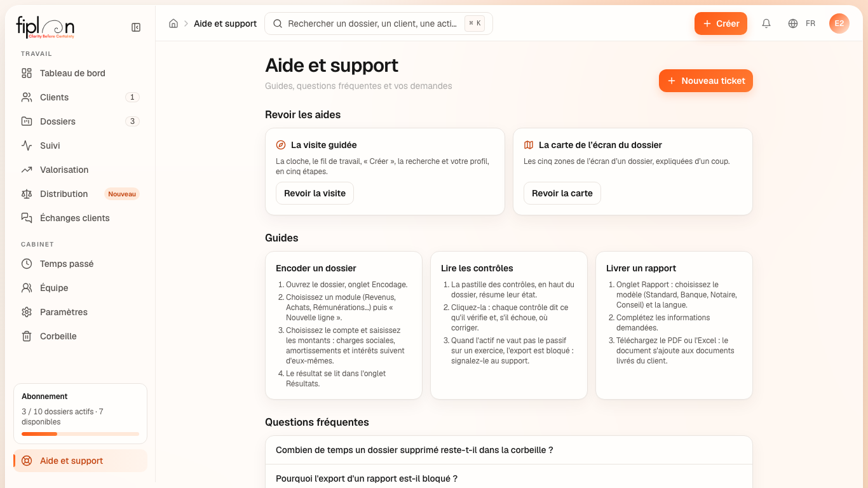
Task: Open Dossiers from the sidebar
Action: pos(80,121)
